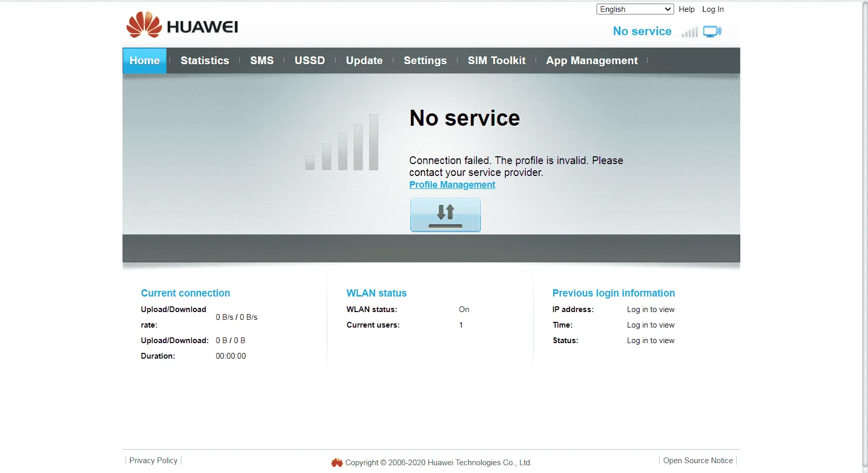The width and height of the screenshot is (868, 473).
Task: Click the Huawei logo in header
Action: tap(182, 25)
